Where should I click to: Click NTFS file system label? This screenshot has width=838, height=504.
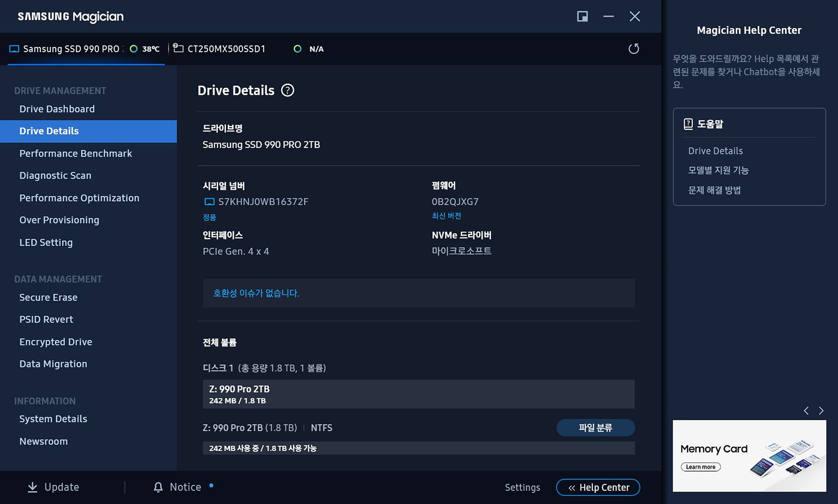pyautogui.click(x=322, y=428)
